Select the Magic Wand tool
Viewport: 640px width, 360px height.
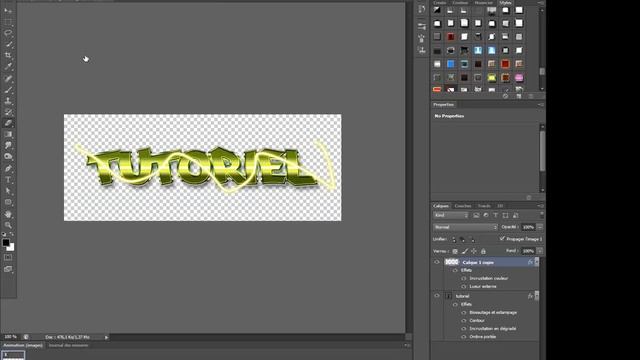coord(8,44)
